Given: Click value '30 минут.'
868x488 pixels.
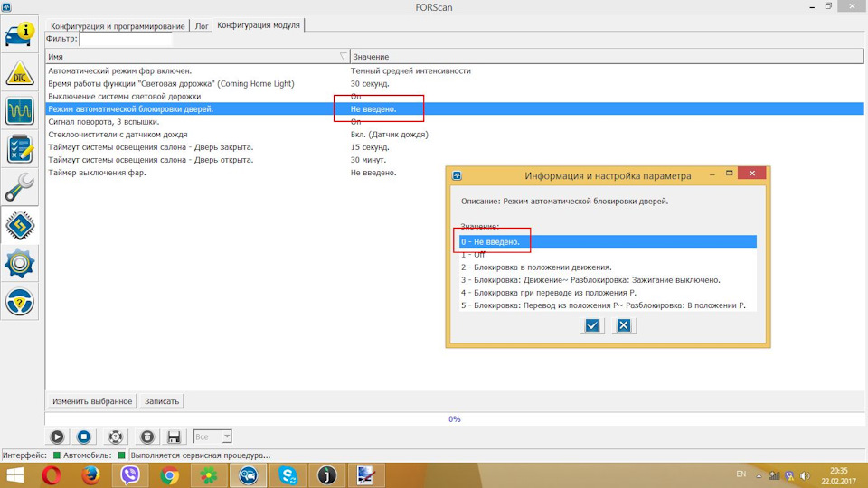Looking at the screenshot, I should coord(368,160).
